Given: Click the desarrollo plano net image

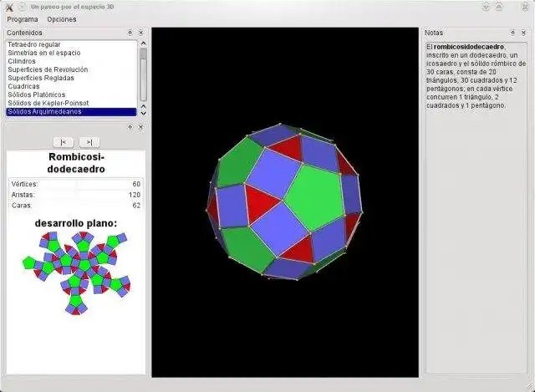Looking at the screenshot, I should tap(77, 272).
